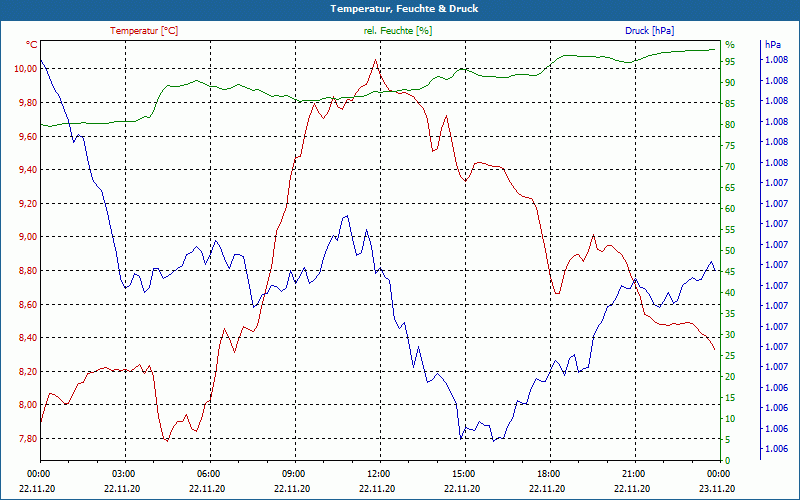This screenshot has height=500, width=800.
Task: Click the '9,60' temperature axis value
Action: (x=28, y=136)
